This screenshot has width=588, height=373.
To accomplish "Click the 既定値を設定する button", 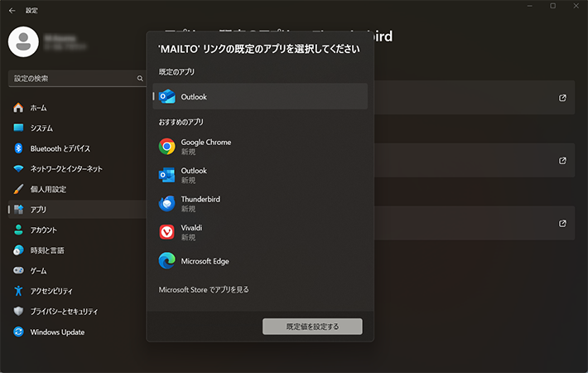I will pyautogui.click(x=312, y=327).
